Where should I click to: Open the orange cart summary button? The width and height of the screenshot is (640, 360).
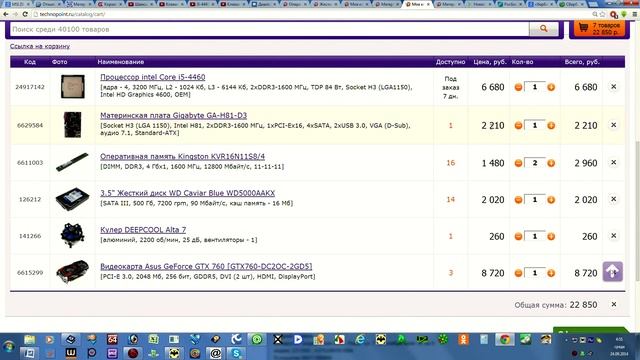(600, 29)
